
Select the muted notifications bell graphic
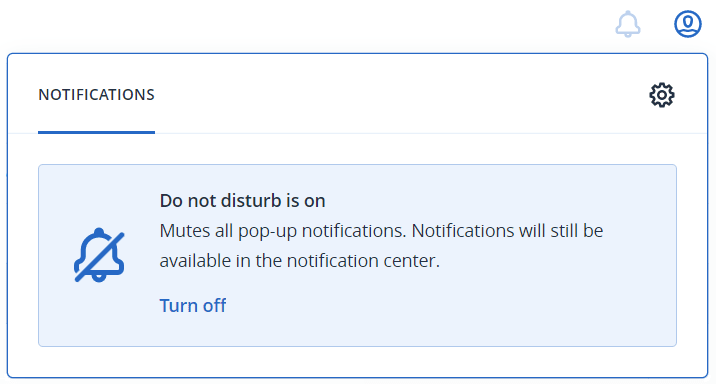(99, 255)
